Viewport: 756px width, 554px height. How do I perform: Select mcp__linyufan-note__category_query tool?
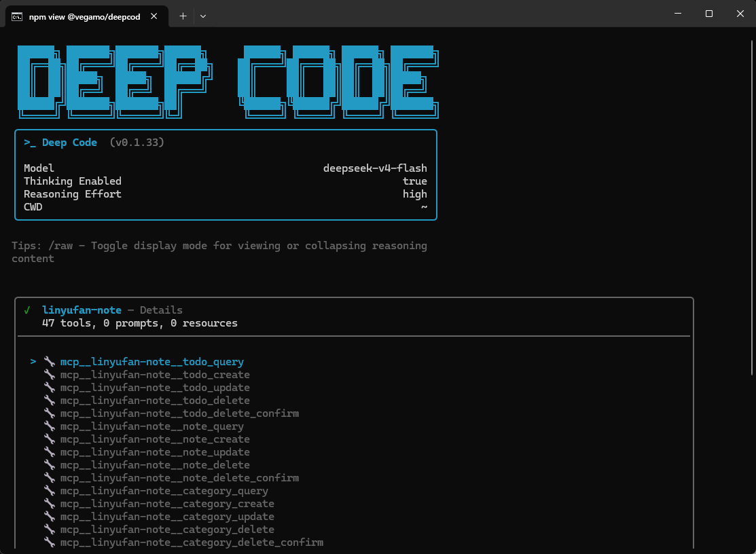click(164, 491)
